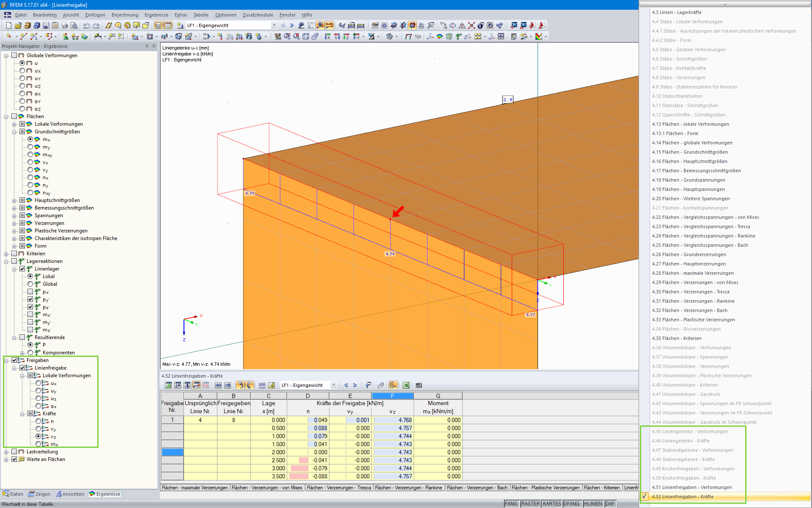
Task: Go to next load case in table toolbar
Action: tap(355, 385)
